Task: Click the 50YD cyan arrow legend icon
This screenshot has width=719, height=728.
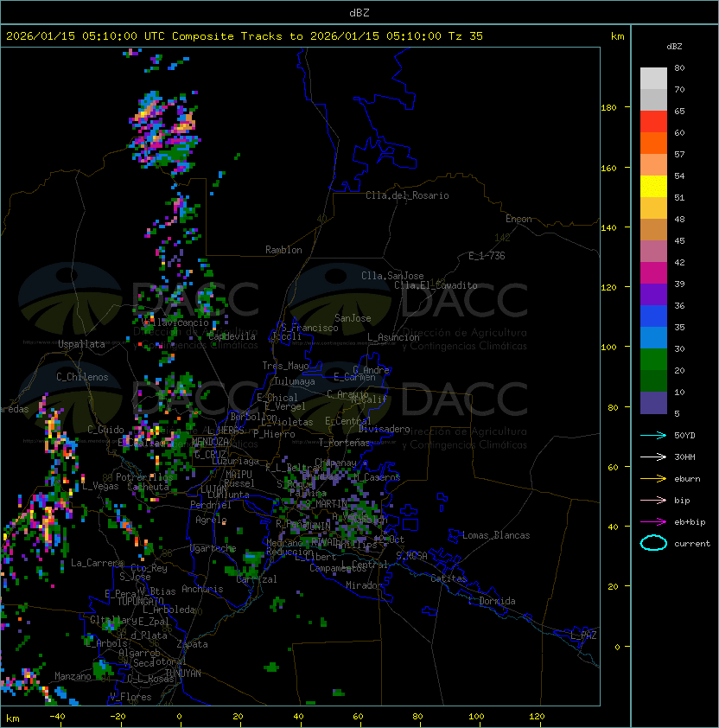Action: pos(653,436)
